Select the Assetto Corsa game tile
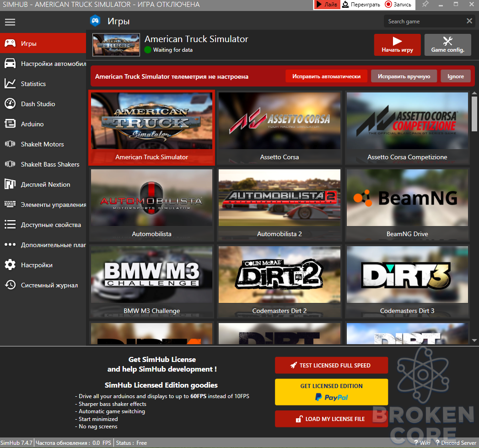This screenshot has height=448, width=479. click(280, 128)
